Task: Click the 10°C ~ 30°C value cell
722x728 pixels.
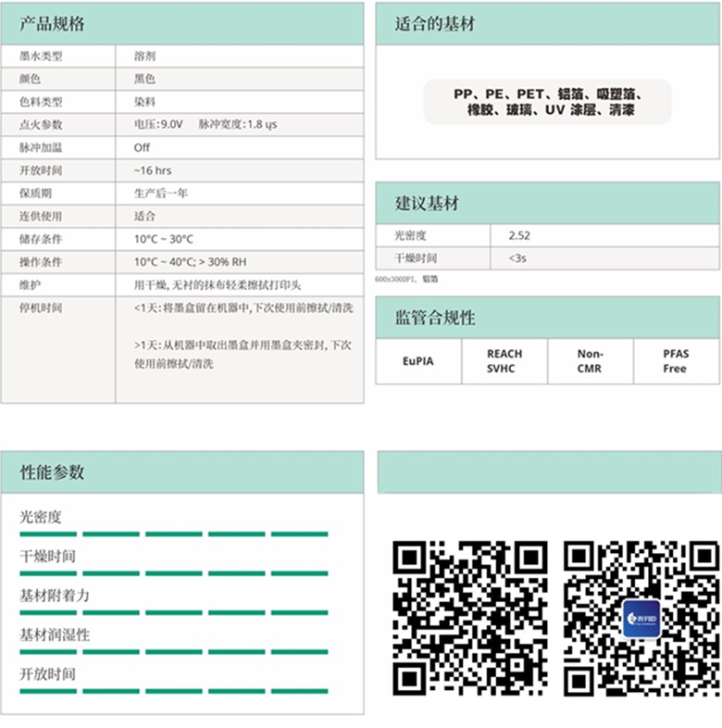Action: [240, 239]
